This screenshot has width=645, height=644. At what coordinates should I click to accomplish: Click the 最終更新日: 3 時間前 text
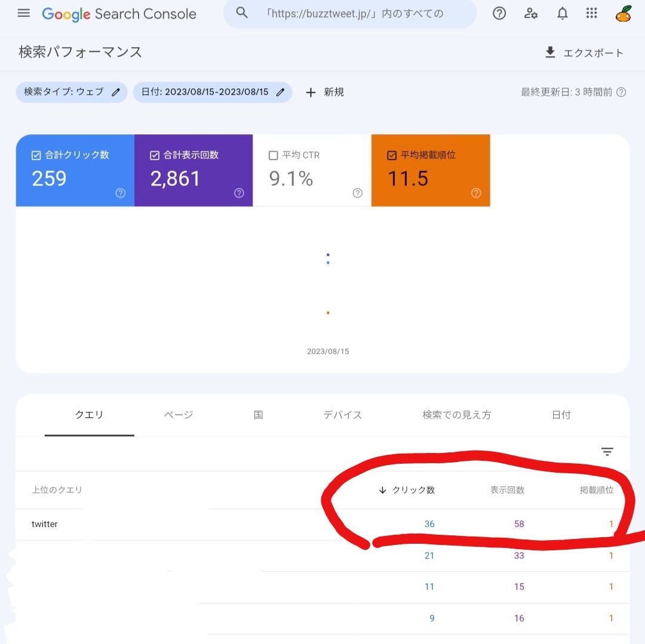[566, 92]
